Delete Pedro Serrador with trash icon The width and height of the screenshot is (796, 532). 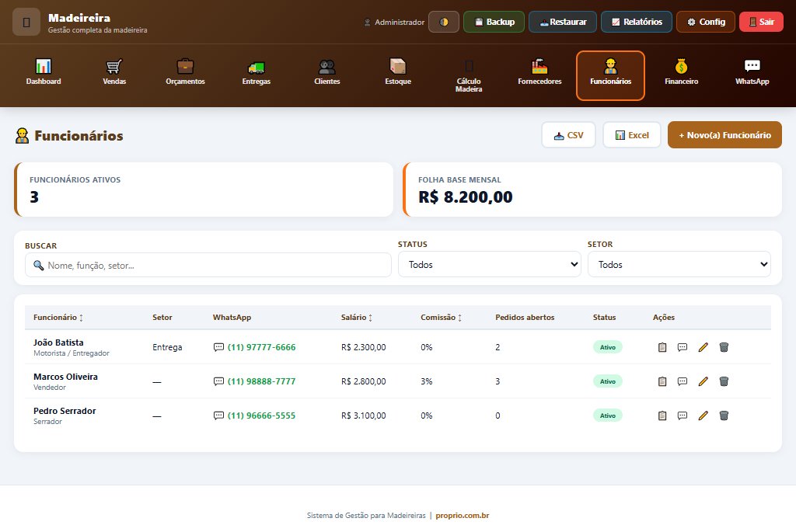(724, 416)
